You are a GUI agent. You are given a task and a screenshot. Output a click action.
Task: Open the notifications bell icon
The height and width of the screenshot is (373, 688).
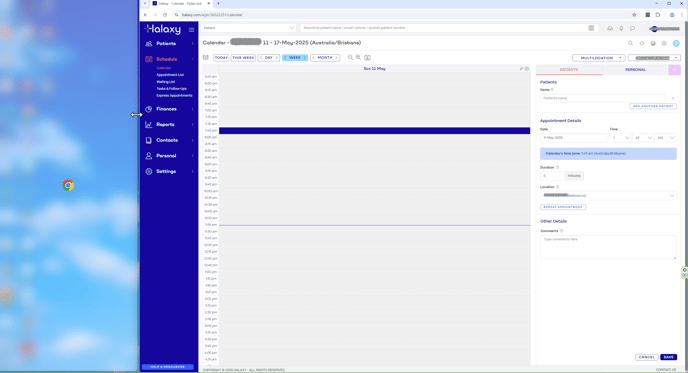click(x=621, y=28)
